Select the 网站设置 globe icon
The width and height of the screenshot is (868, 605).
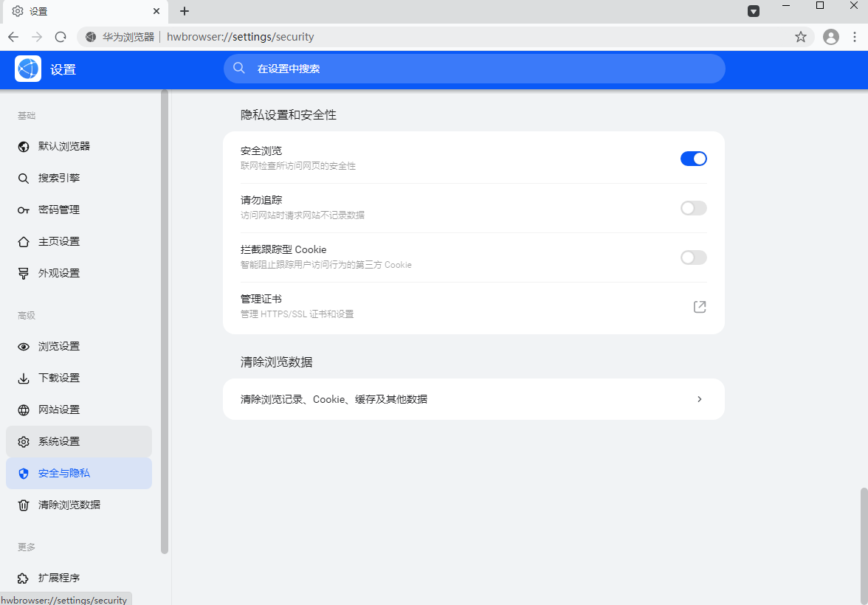click(x=23, y=409)
